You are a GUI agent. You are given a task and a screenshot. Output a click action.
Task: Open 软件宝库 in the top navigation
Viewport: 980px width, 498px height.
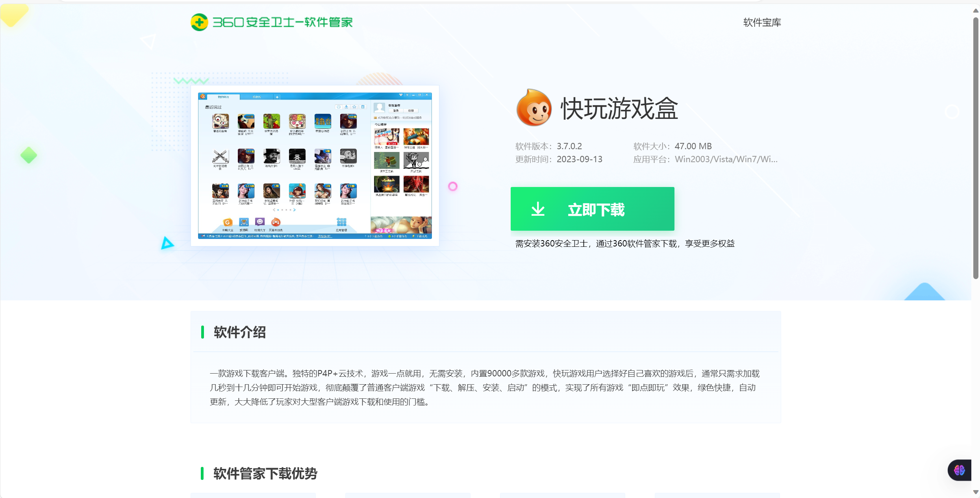point(761,22)
